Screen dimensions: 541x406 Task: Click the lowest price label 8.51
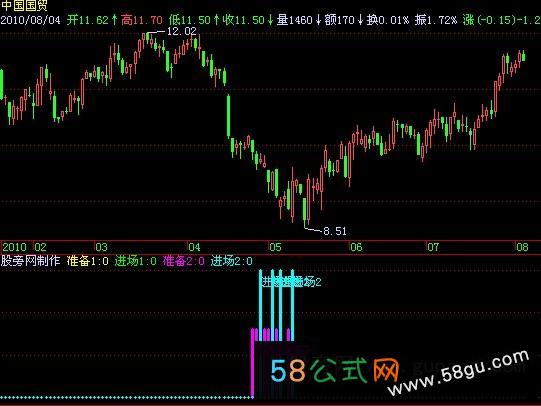[335, 231]
